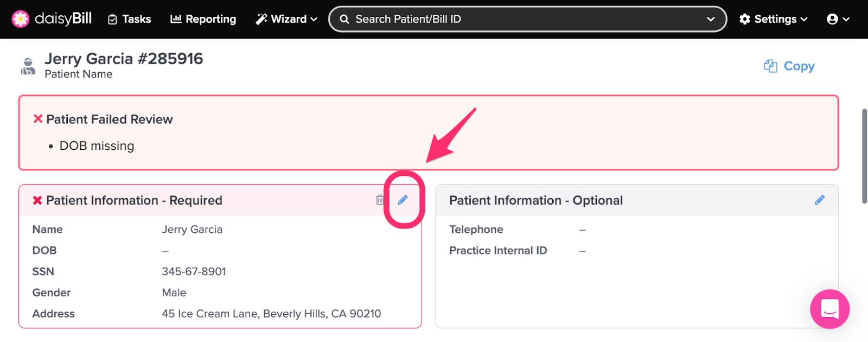Open the Reporting menu item
The height and width of the screenshot is (342, 868).
click(203, 19)
